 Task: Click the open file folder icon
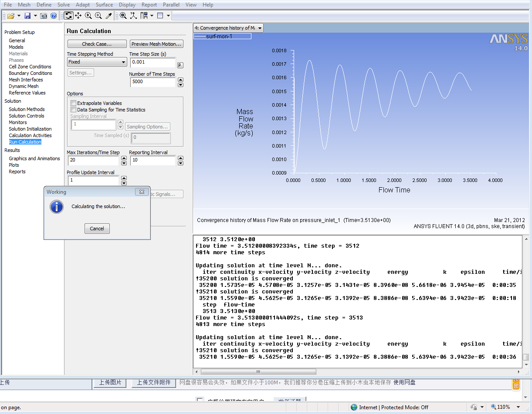[x=11, y=16]
